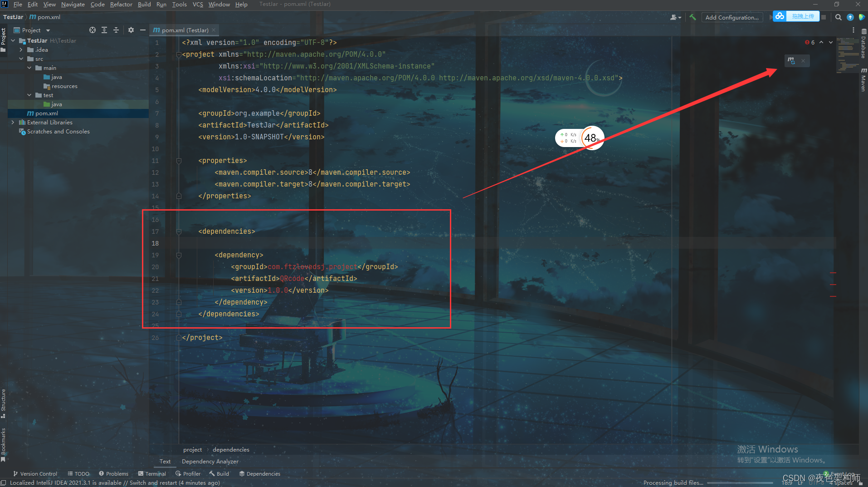The image size is (868, 487).
Task: Click the Stop square icon in toolbar
Action: (824, 17)
